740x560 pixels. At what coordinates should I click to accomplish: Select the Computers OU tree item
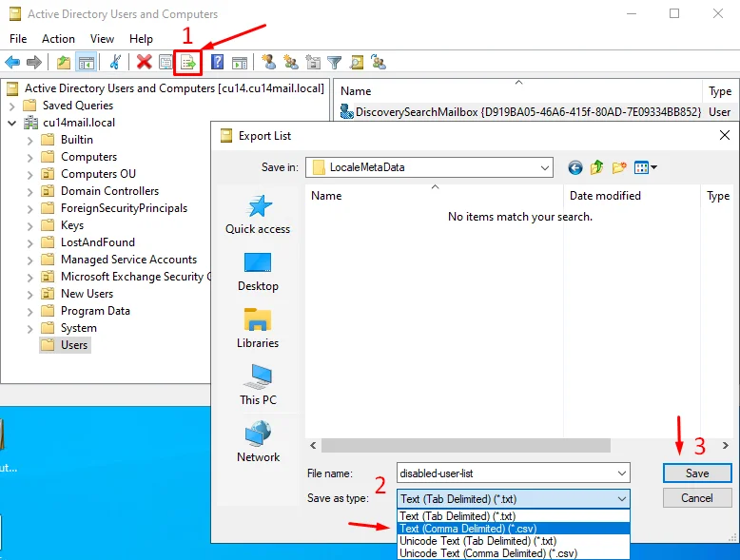[88, 174]
